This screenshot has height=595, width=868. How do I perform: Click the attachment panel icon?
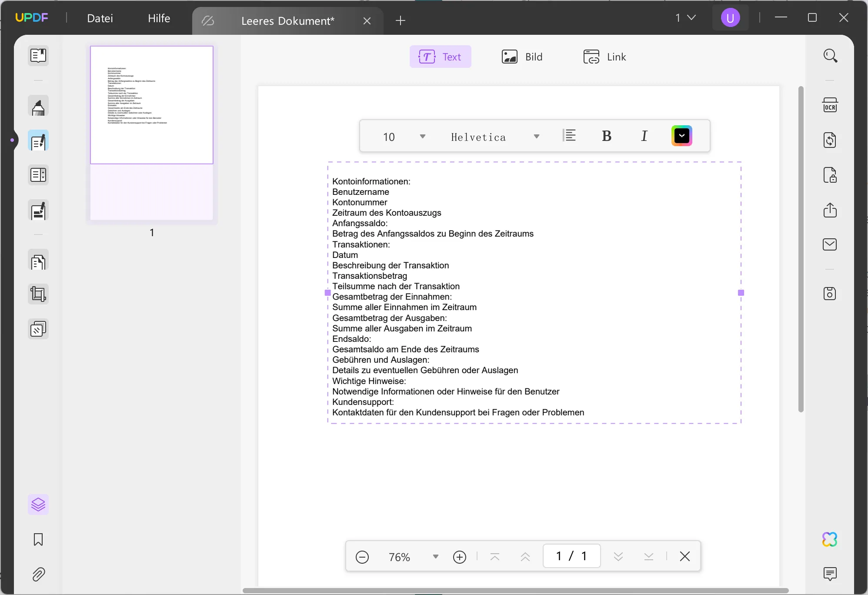click(x=37, y=574)
